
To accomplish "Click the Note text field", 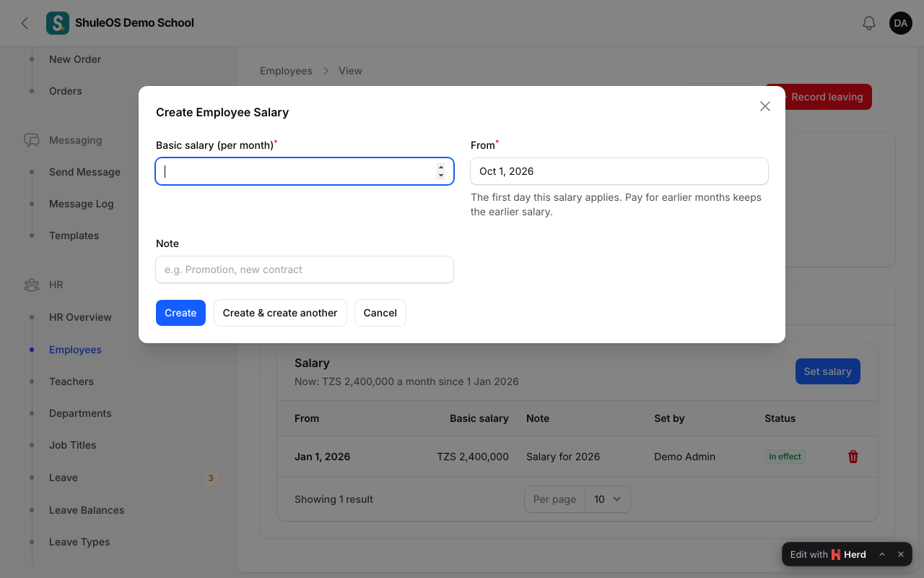I will pyautogui.click(x=305, y=269).
